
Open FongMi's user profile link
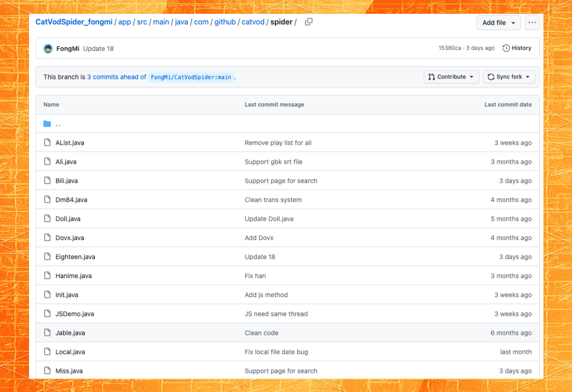68,49
